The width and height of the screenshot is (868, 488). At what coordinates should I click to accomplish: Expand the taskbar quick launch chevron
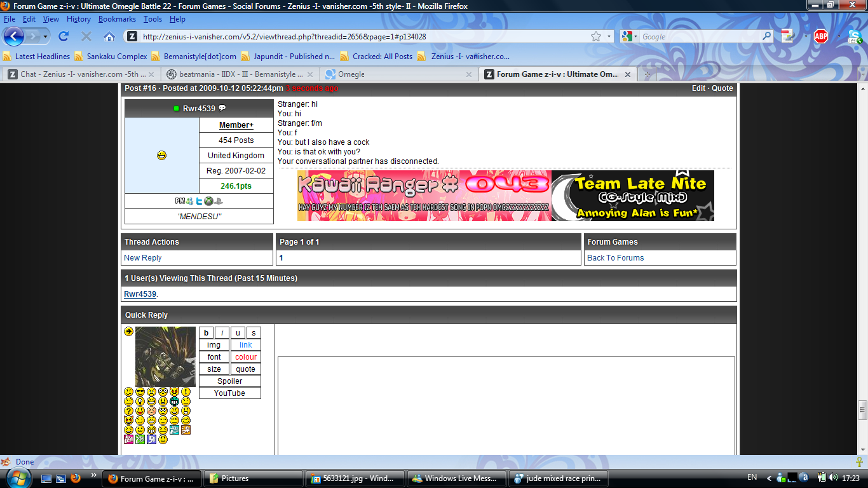pos(94,475)
